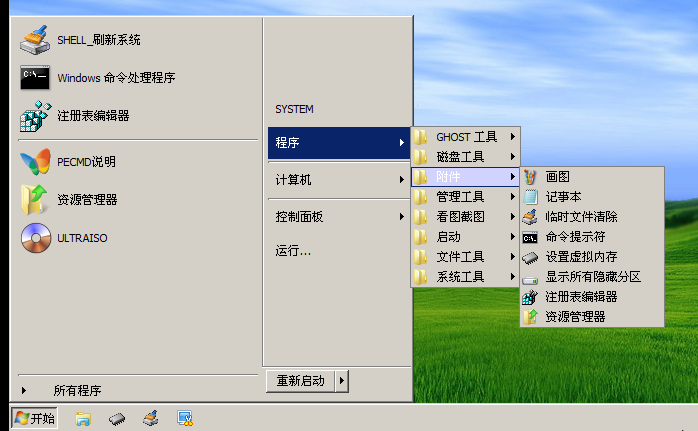Viewport: 698px width, 431px height.
Task: Expand the 系统工具 submenu arrow
Action: (x=513, y=277)
